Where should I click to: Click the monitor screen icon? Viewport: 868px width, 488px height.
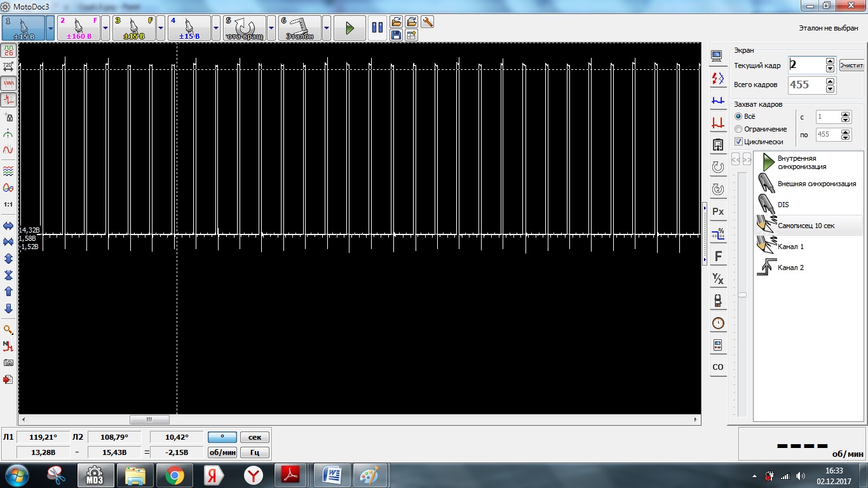pyautogui.click(x=718, y=56)
